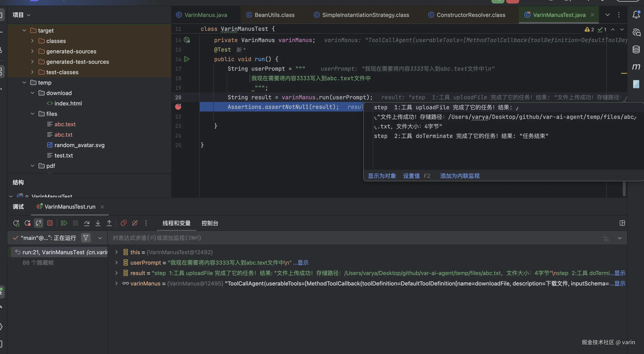The width and height of the screenshot is (644, 354).
Task: Click the Rerun debug VarinManusTest icon
Action: pyautogui.click(x=16, y=223)
